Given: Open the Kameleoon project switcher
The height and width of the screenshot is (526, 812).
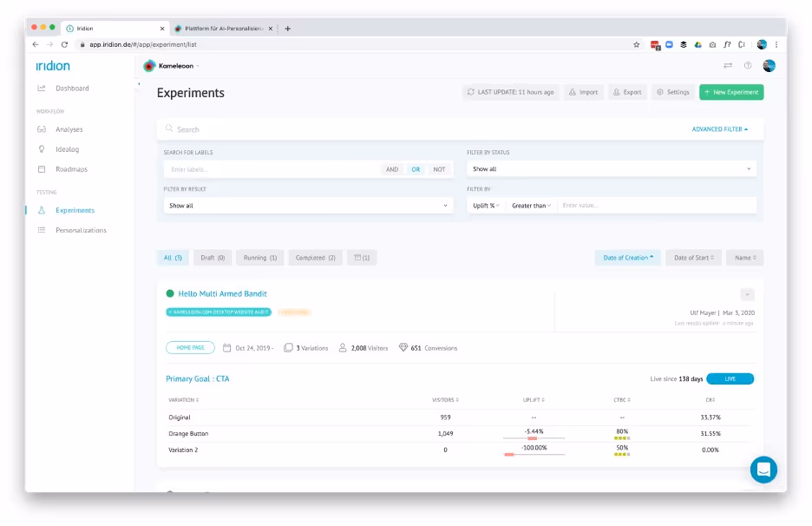Looking at the screenshot, I should pos(172,66).
